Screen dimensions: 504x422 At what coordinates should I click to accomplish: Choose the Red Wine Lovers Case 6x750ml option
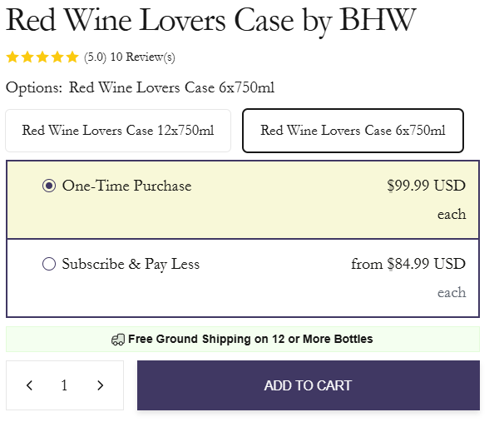[353, 131]
